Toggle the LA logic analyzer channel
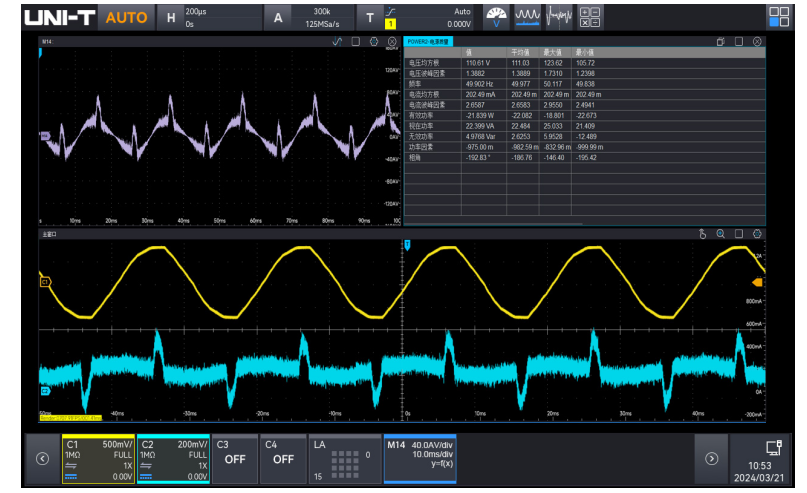807x493 pixels. click(x=343, y=458)
